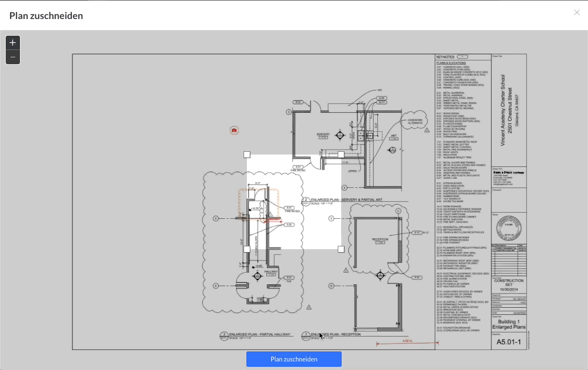The height and width of the screenshot is (370, 588).
Task: Zoom in on the plan view
Action: coord(13,43)
